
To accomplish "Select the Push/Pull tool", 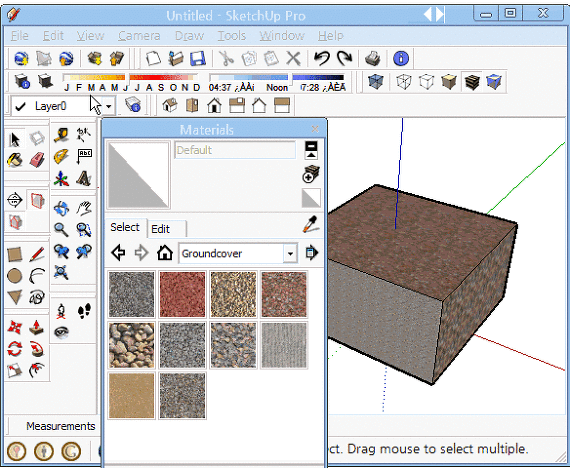I will tap(37, 327).
